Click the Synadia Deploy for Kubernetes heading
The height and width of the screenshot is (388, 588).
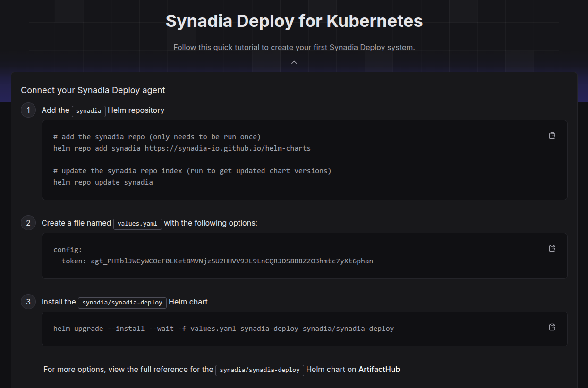[x=294, y=21]
